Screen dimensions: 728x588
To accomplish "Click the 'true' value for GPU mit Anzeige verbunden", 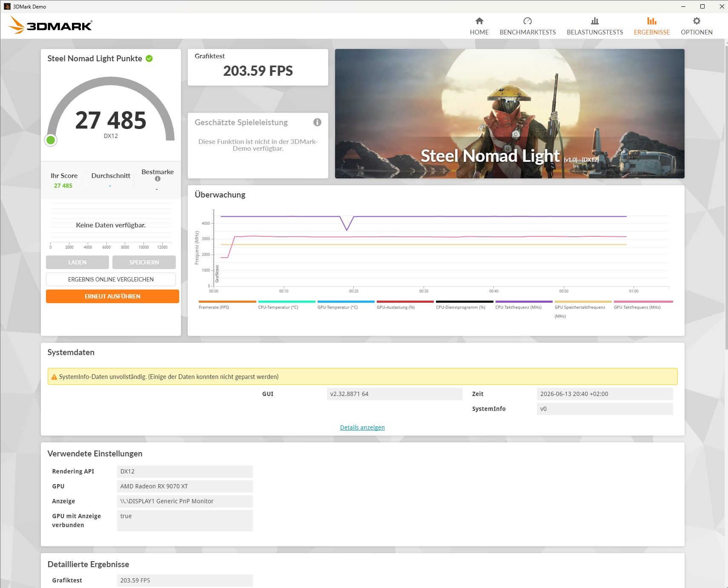I will coord(185,521).
